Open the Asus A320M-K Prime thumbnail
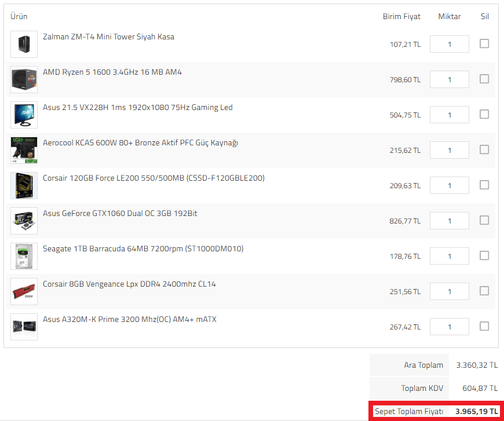Screen dimensions: 504x421 click(x=24, y=327)
